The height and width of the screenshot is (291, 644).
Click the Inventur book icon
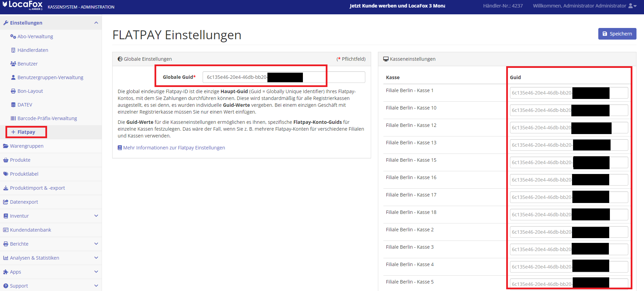6,216
